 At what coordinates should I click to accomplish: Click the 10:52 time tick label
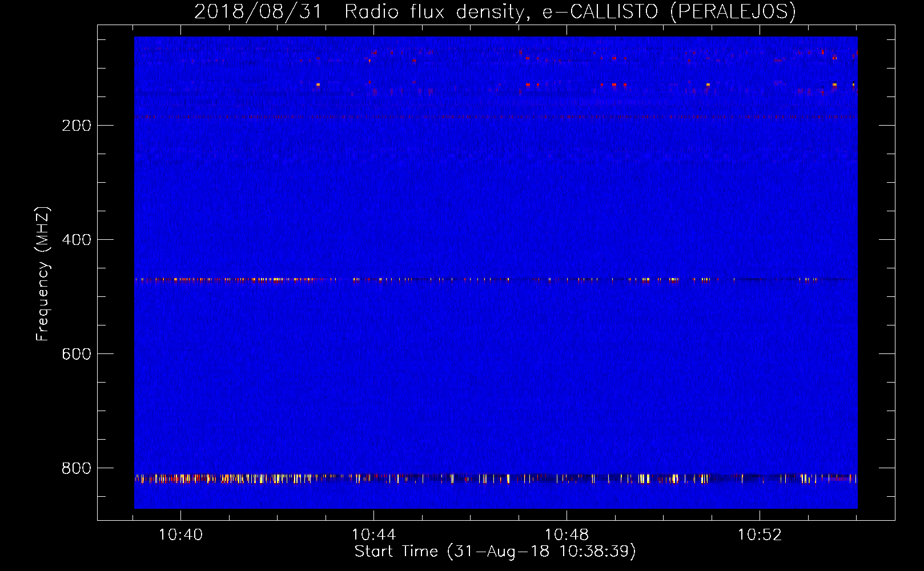coord(760,535)
